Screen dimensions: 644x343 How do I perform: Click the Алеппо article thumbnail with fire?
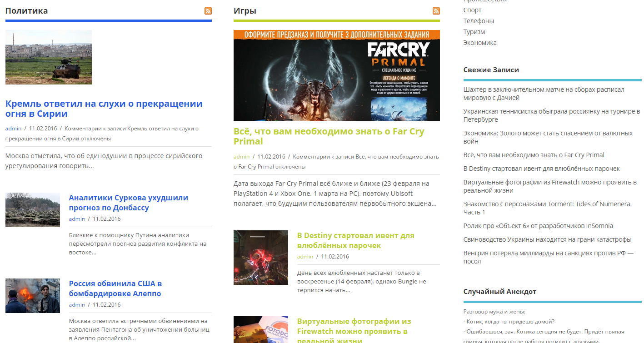coord(33,296)
